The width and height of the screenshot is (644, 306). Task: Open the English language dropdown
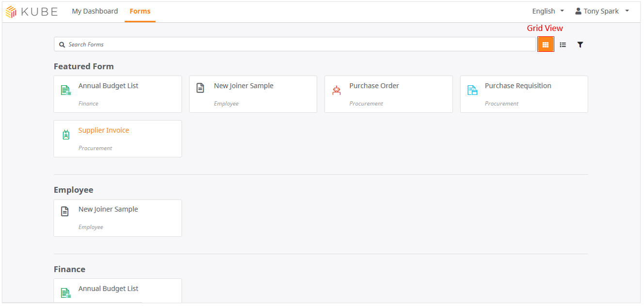coord(548,11)
